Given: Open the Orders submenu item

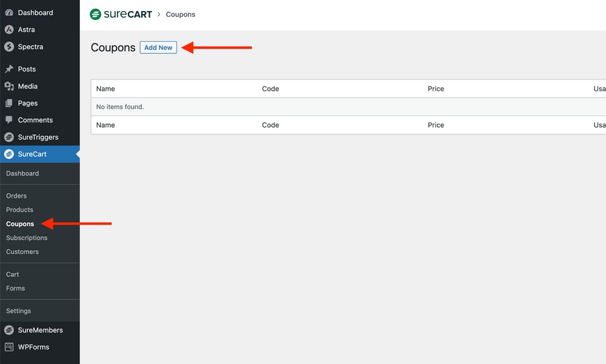Looking at the screenshot, I should click(x=16, y=196).
